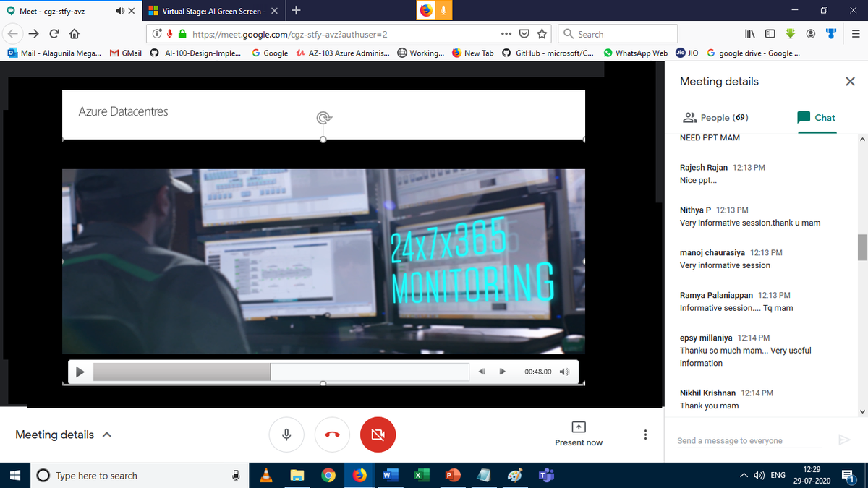Play the presented video with the play button
Image resolution: width=868 pixels, height=488 pixels.
tap(80, 372)
